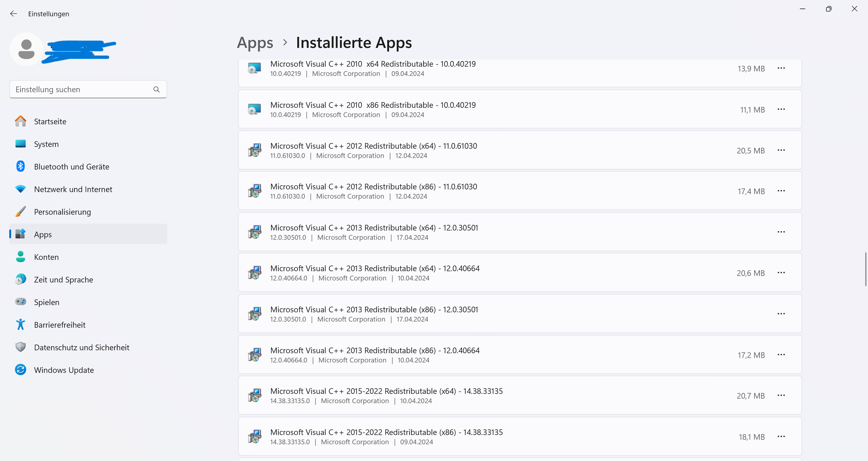This screenshot has height=461, width=868.
Task: Open Datenschutz und Sicherheit page
Action: click(x=81, y=347)
